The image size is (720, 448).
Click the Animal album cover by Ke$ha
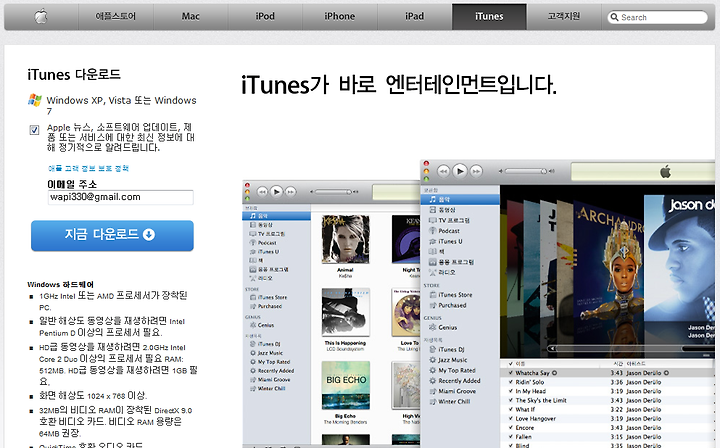coord(345,239)
